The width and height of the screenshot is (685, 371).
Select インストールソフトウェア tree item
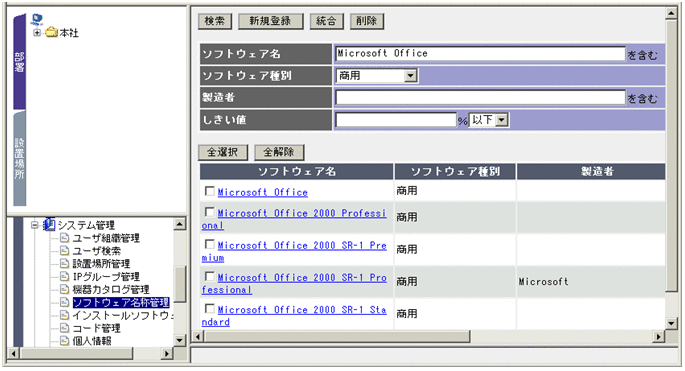point(123,315)
